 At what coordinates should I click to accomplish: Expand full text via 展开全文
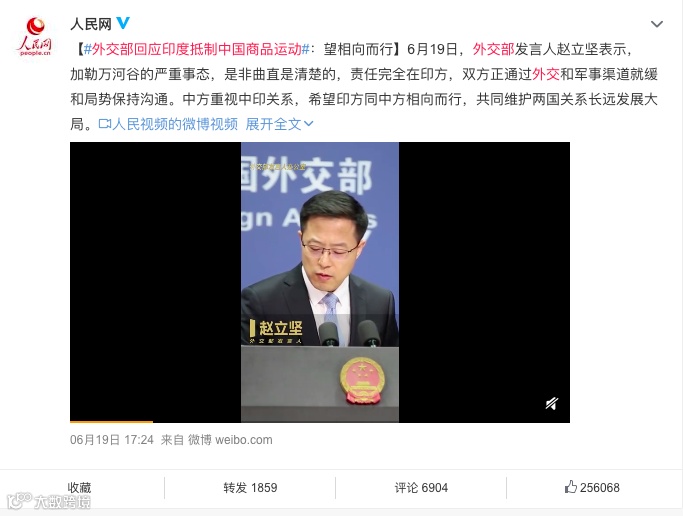pos(279,125)
